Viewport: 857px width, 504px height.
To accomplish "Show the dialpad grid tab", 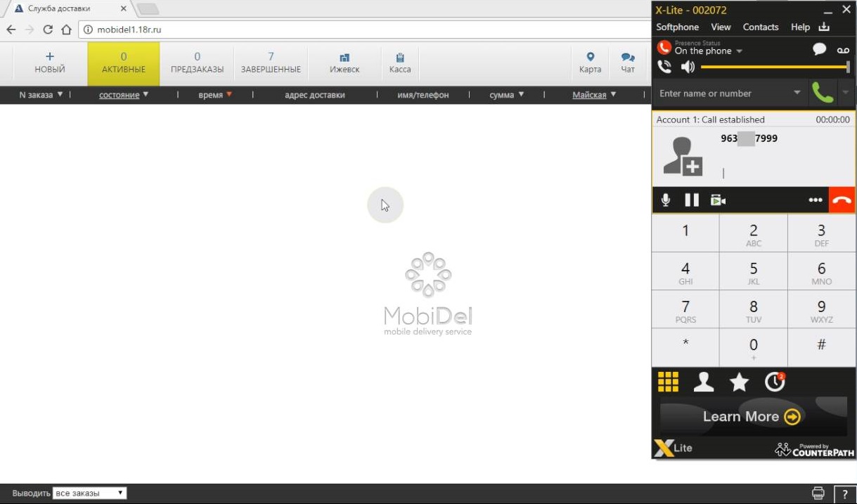I will coord(668,382).
